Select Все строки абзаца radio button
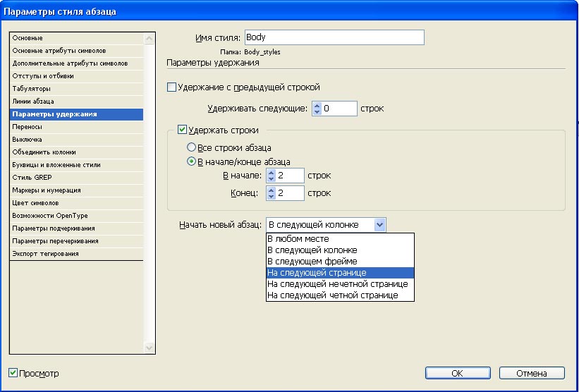The height and width of the screenshot is (392, 579). (191, 147)
